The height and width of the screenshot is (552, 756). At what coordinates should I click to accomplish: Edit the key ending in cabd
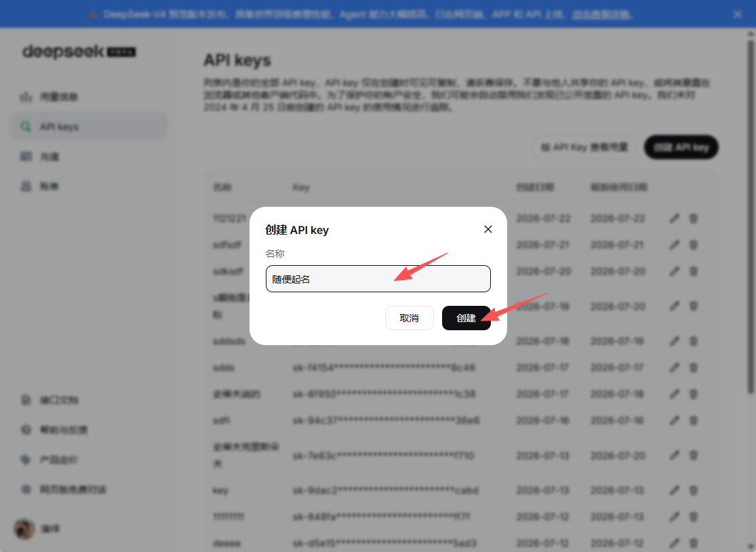(674, 490)
